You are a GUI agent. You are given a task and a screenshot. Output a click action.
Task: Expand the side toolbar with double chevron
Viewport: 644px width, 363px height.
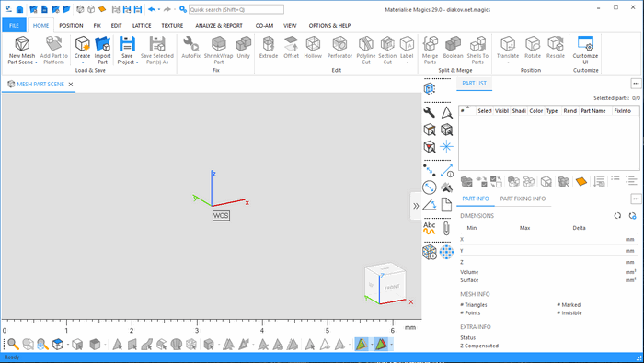[x=416, y=206]
